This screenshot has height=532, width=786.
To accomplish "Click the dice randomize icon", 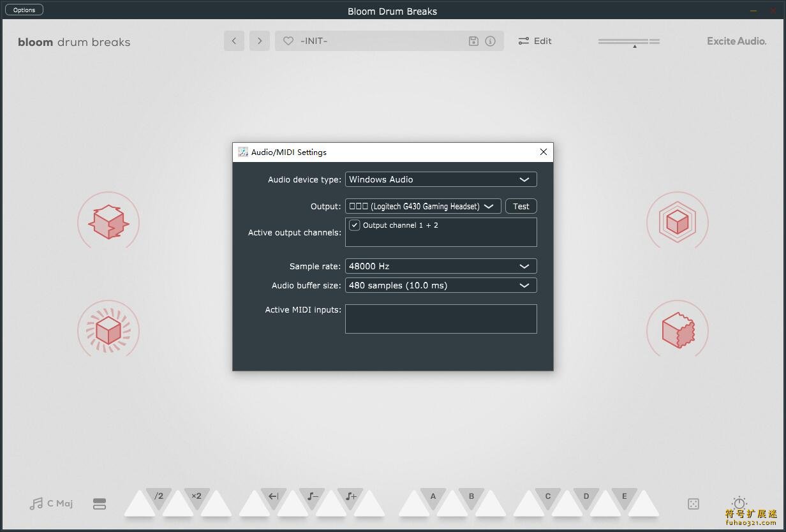I will (693, 503).
